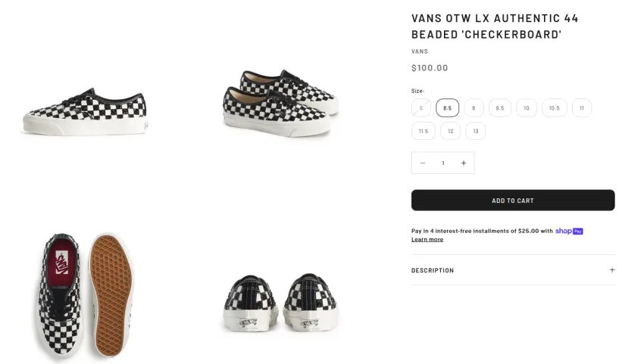Pick size 13
Screen dimensions: 644x364
(x=475, y=131)
